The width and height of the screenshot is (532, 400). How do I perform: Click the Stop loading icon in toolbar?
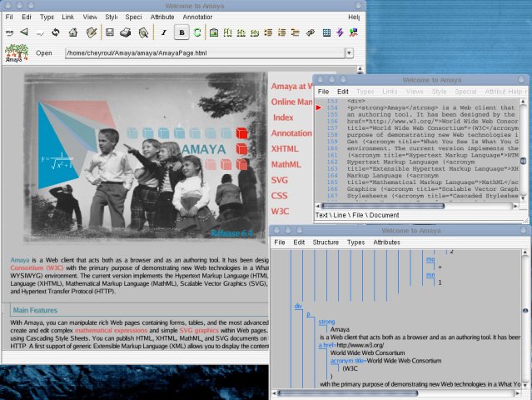click(9, 32)
